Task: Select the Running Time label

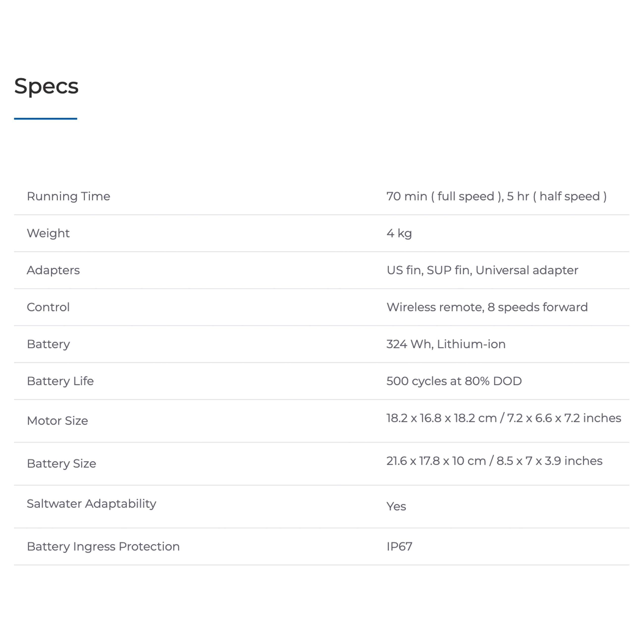Action: pos(68,196)
